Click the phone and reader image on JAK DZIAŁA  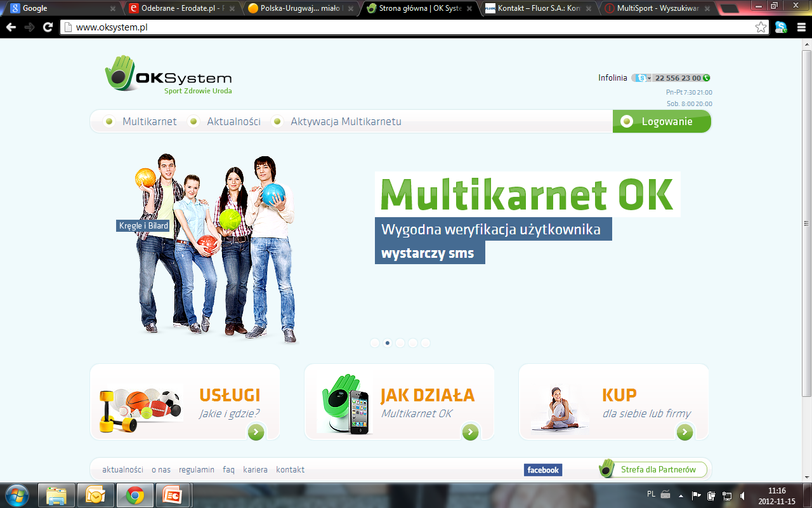pyautogui.click(x=344, y=403)
